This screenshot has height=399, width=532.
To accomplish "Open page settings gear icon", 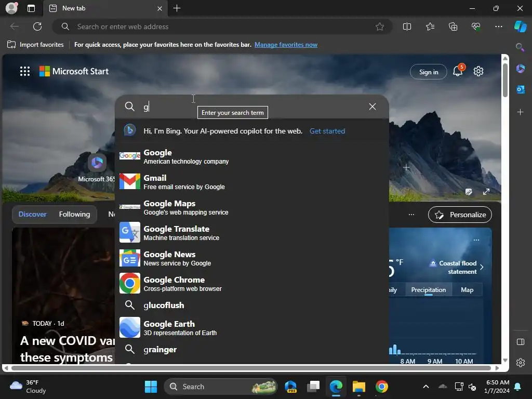I will tap(478, 71).
